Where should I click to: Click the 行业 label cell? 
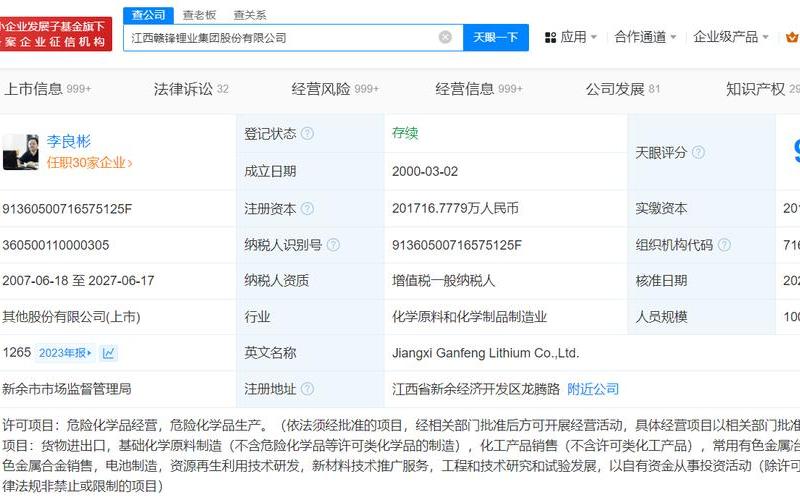click(x=310, y=317)
